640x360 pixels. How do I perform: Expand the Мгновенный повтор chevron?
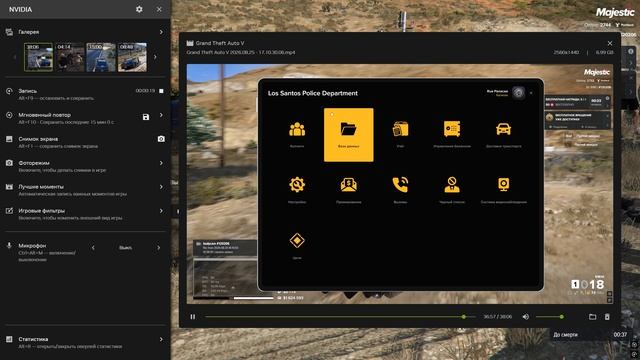[x=161, y=115]
